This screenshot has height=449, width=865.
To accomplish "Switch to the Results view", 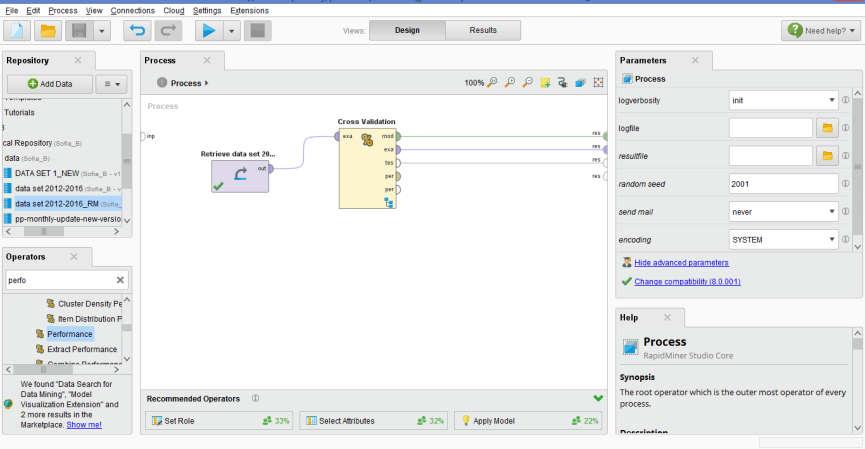I will click(x=483, y=30).
